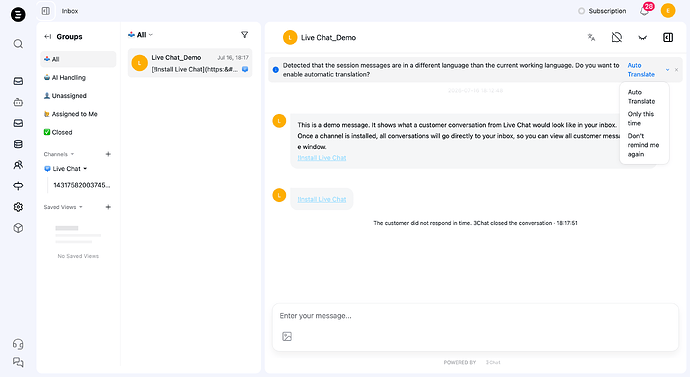The height and width of the screenshot is (377, 690).
Task: Collapse the Live Chat channel expander
Action: (85, 168)
